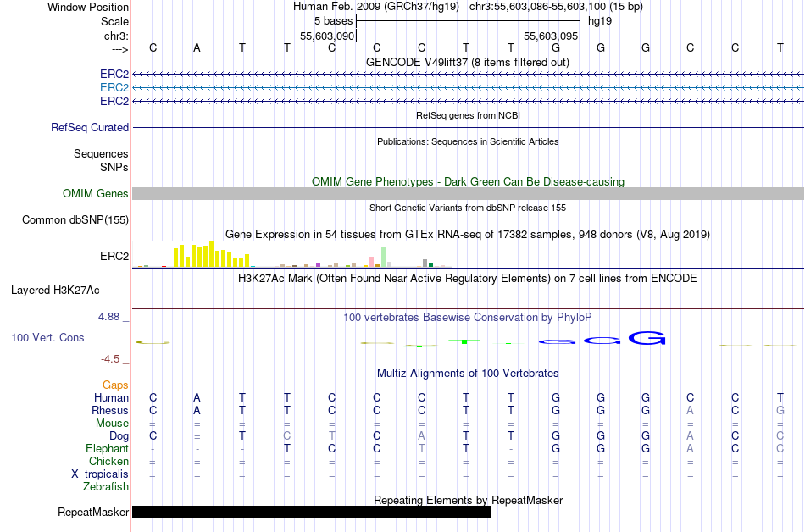Click the ERC2 label of the GTEx track
Screen dimensions: 805x532
pyautogui.click(x=114, y=256)
